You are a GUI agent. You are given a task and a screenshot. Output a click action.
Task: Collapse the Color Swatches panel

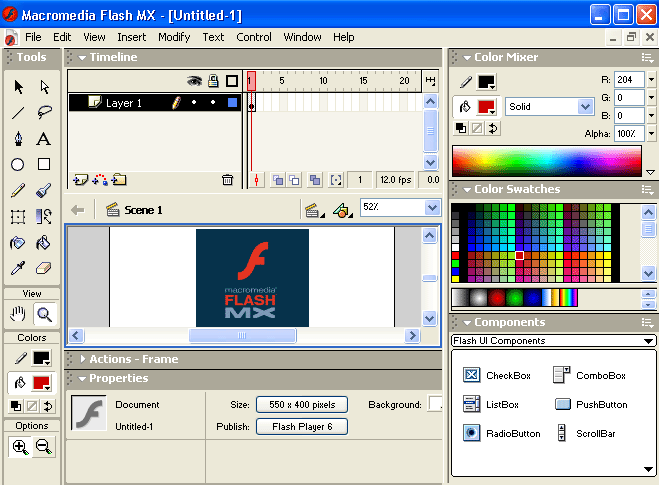467,190
